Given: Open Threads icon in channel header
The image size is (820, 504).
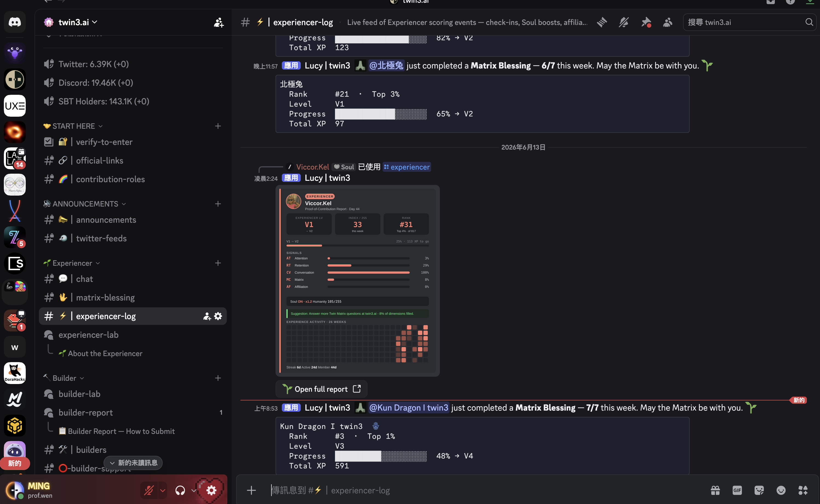Looking at the screenshot, I should pos(602,22).
